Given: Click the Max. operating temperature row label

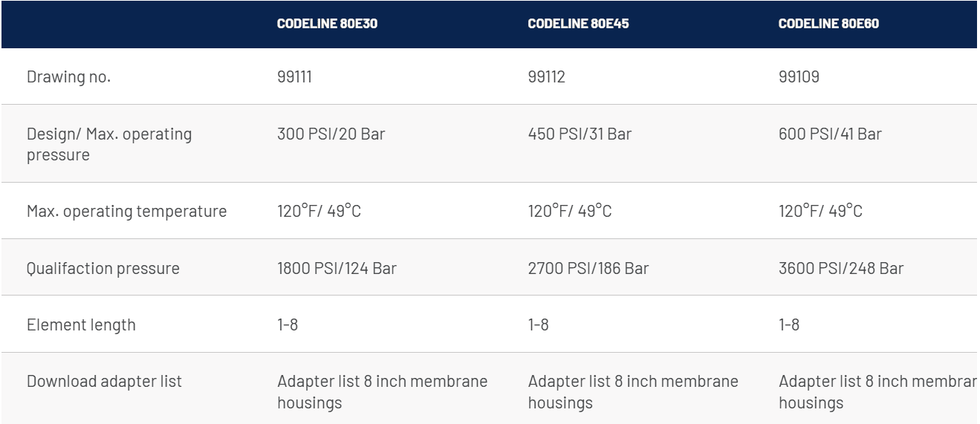Looking at the screenshot, I should click(x=126, y=212).
